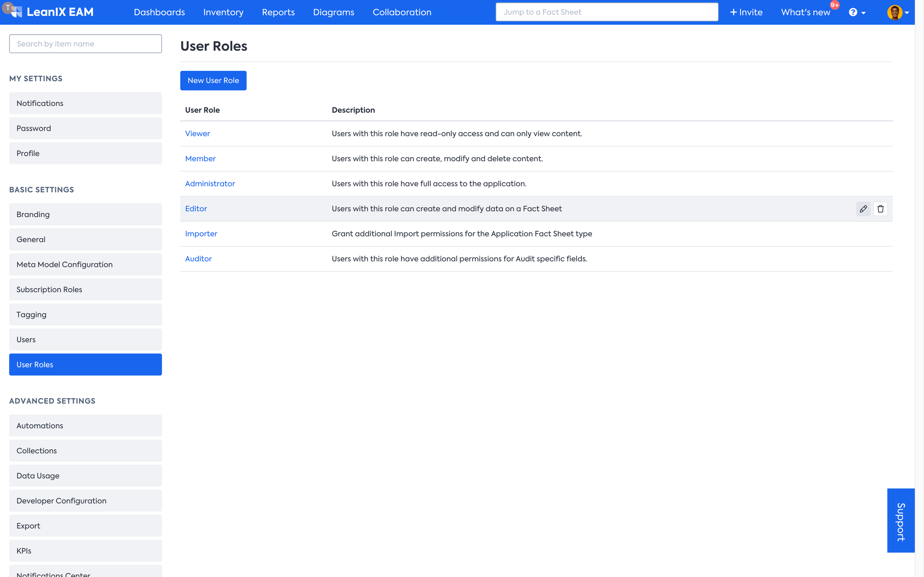
Task: Click the Search by item name field
Action: (x=85, y=44)
